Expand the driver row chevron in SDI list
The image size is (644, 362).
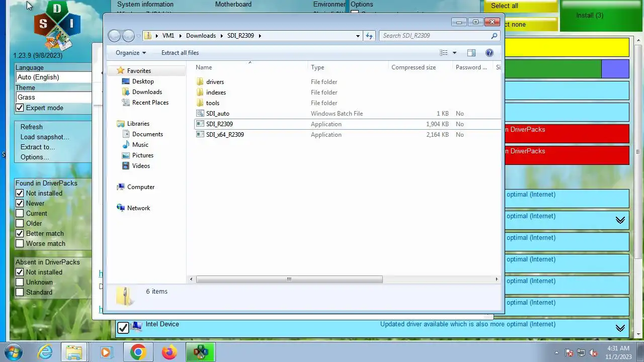pos(620,220)
